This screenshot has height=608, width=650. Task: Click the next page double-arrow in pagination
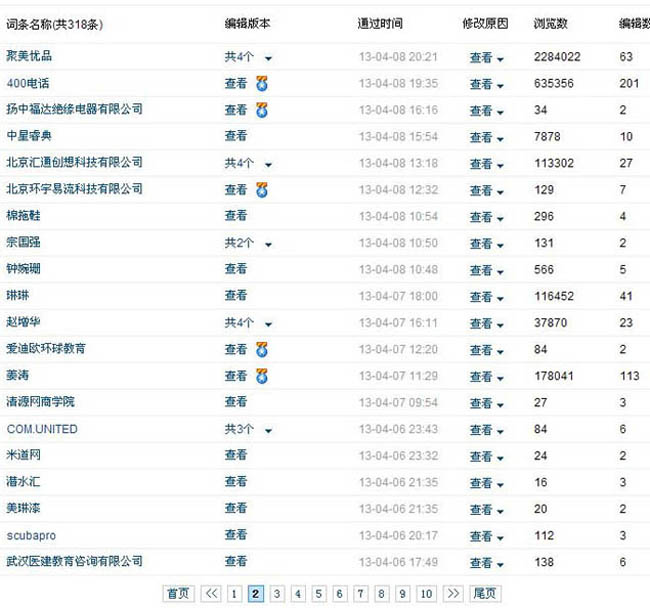(x=453, y=594)
